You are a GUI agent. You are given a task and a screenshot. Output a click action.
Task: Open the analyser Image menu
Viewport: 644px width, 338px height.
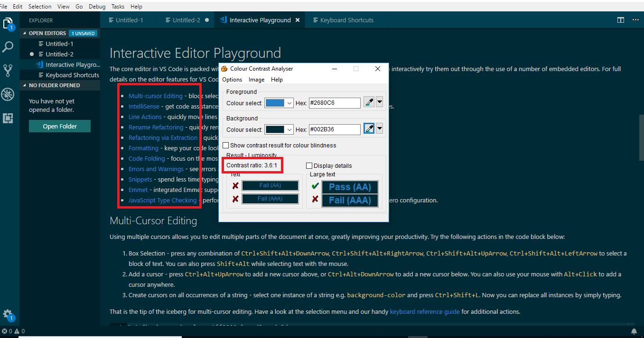pos(256,80)
